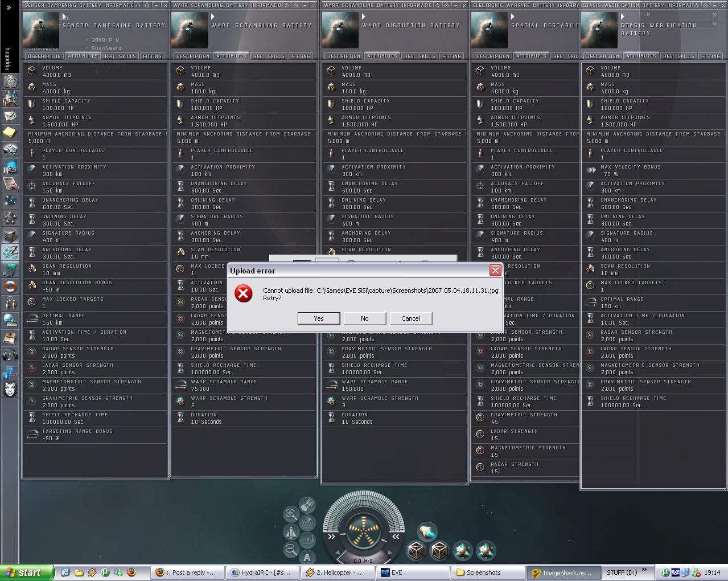Close the Upload error dialog
This screenshot has height=581, width=728.
tap(495, 270)
